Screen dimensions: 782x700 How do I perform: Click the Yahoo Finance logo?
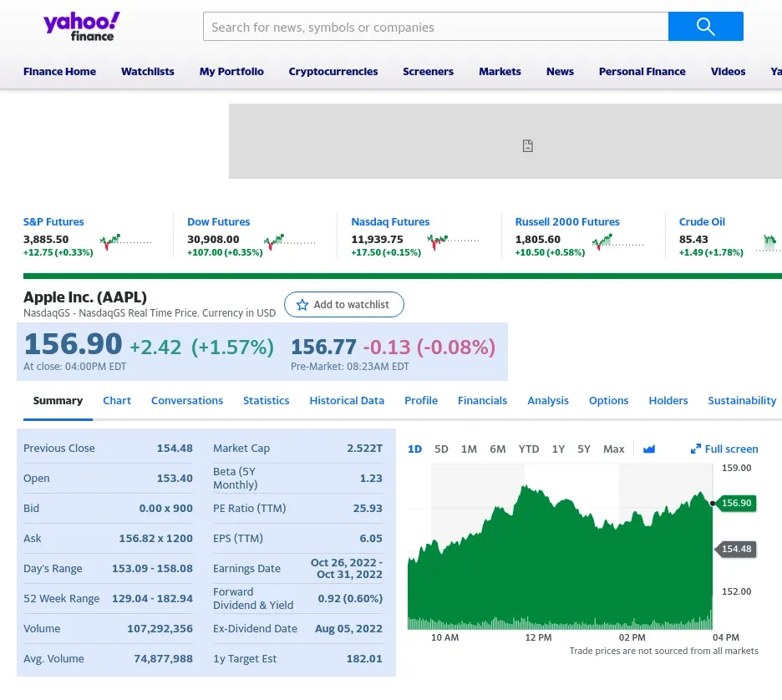tap(81, 26)
